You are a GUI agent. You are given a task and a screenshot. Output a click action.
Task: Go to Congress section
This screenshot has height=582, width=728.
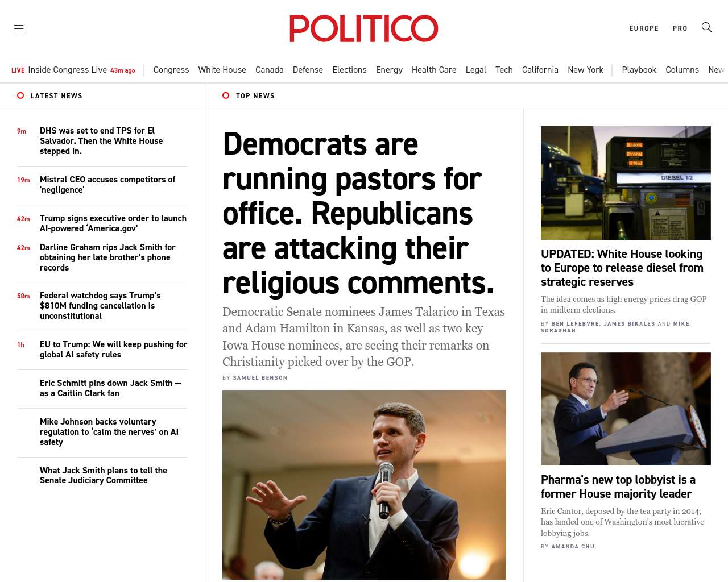point(171,70)
